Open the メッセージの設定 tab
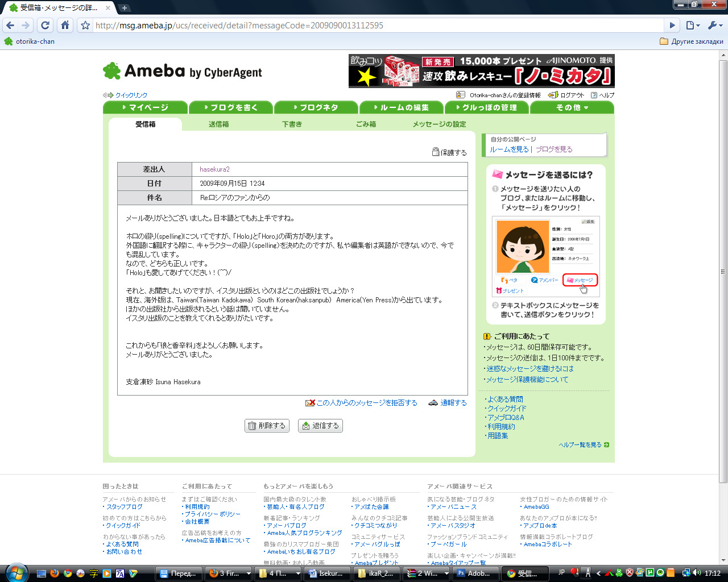 click(x=439, y=124)
